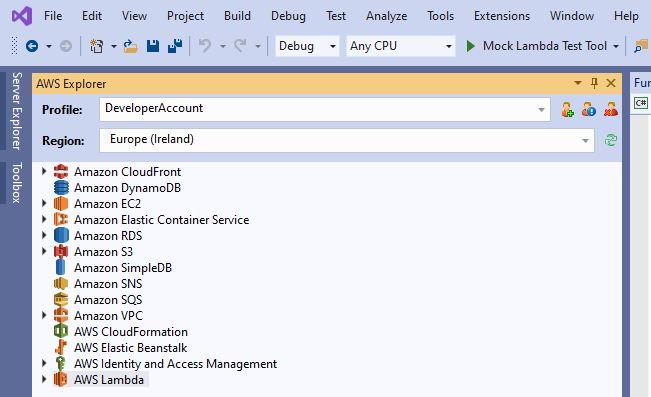Viewport: 651px width, 397px height.
Task: Open the Extensions menu
Action: [x=502, y=16]
